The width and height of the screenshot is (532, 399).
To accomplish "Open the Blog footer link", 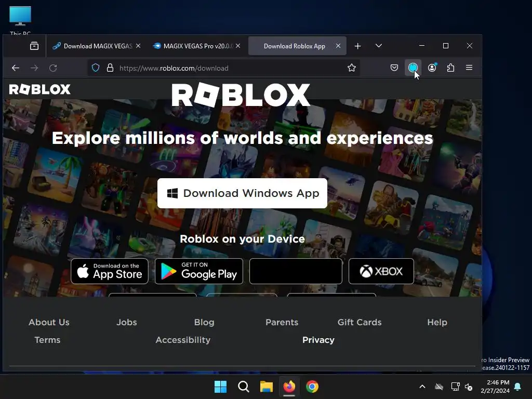I will [x=204, y=322].
